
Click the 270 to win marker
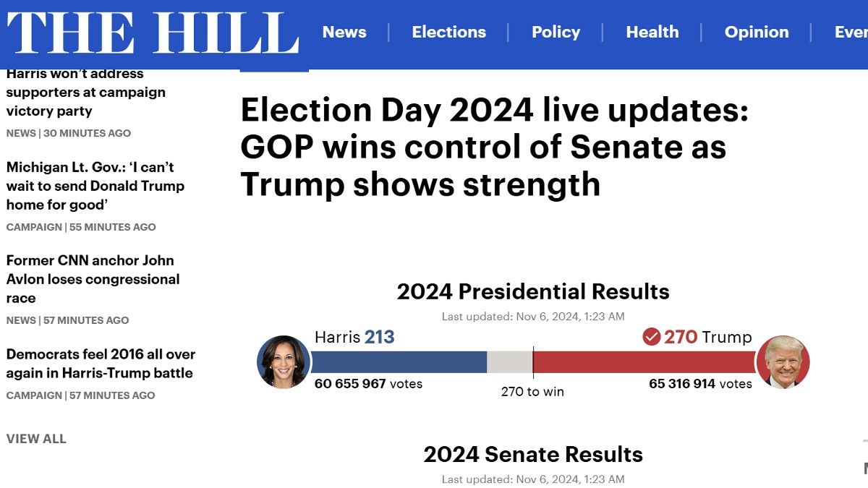[x=533, y=391]
